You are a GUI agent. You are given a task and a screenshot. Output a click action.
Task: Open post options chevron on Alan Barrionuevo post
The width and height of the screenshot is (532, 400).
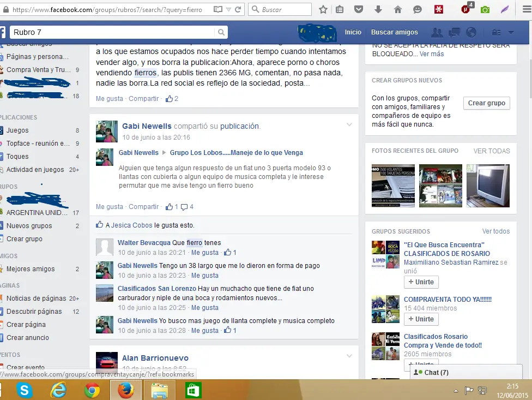[x=349, y=356]
